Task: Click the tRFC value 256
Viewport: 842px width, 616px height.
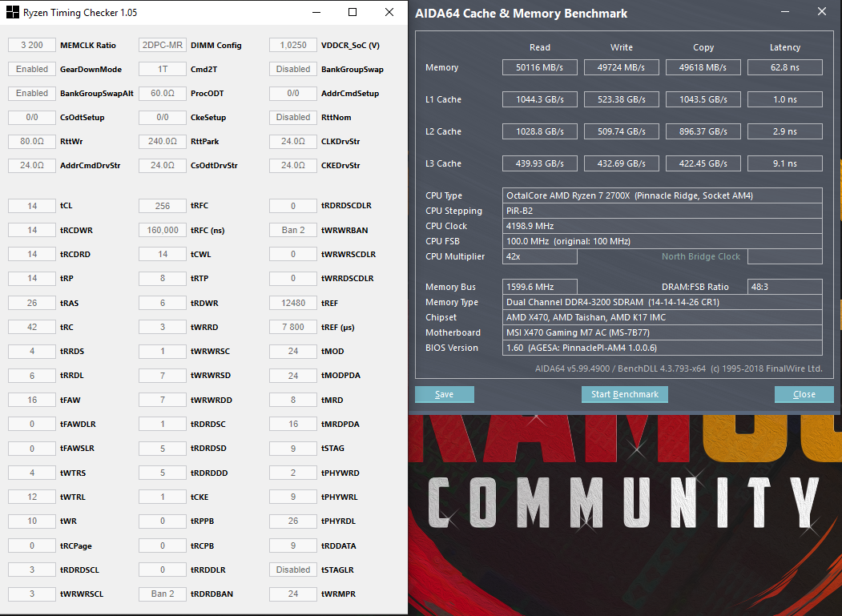Action: 162,206
